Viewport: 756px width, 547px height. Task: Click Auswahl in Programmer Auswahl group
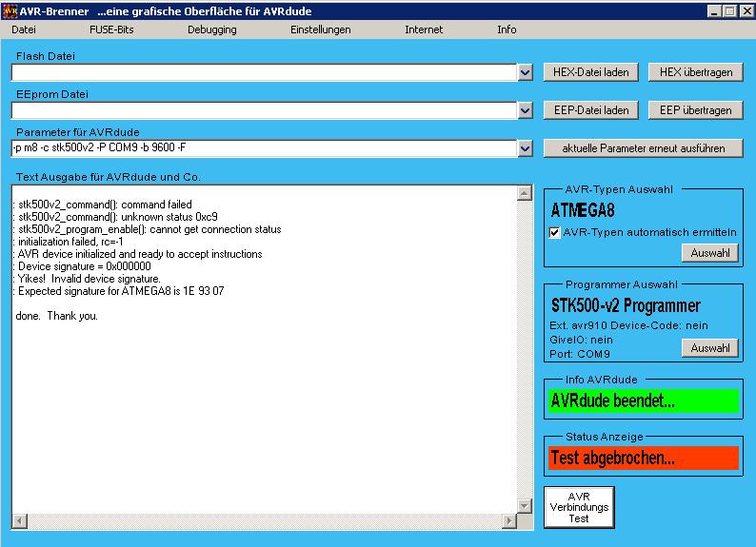click(x=709, y=347)
